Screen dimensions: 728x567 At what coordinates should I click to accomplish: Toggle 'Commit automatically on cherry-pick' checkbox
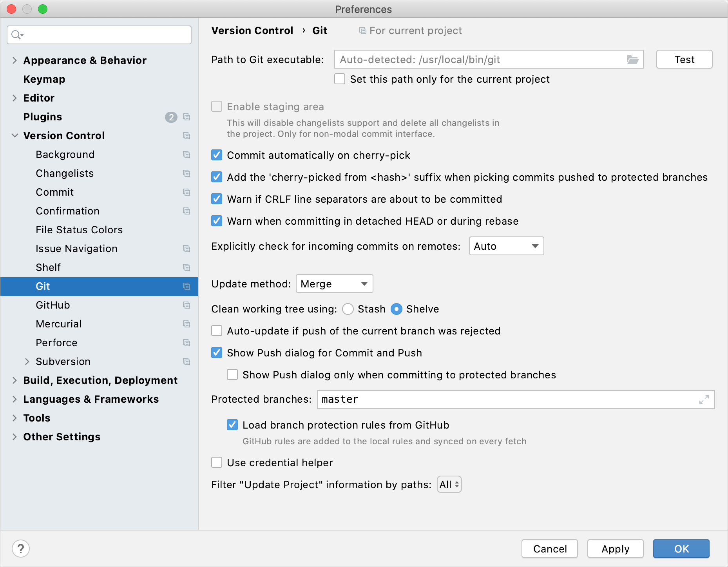tap(217, 155)
